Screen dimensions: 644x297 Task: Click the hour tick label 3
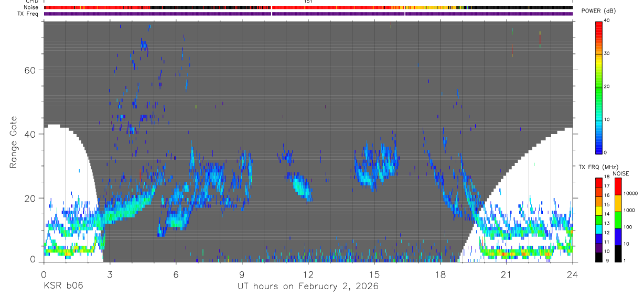pyautogui.click(x=110, y=274)
